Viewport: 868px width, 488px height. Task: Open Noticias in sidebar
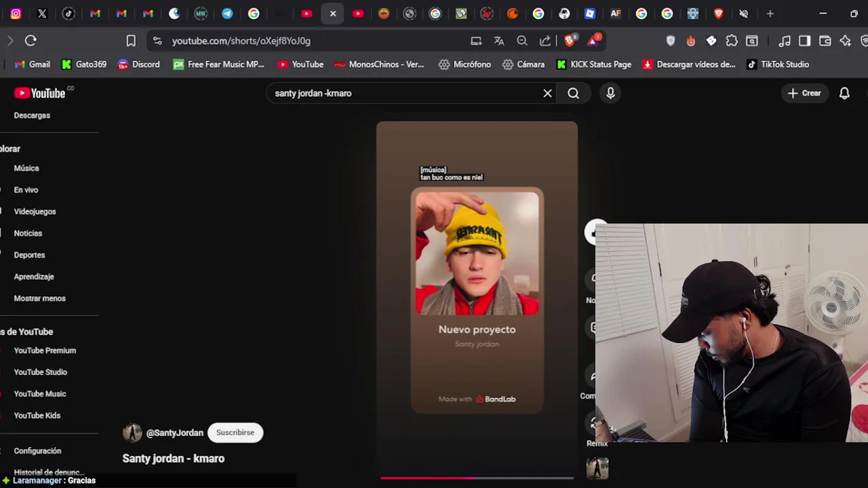click(28, 233)
